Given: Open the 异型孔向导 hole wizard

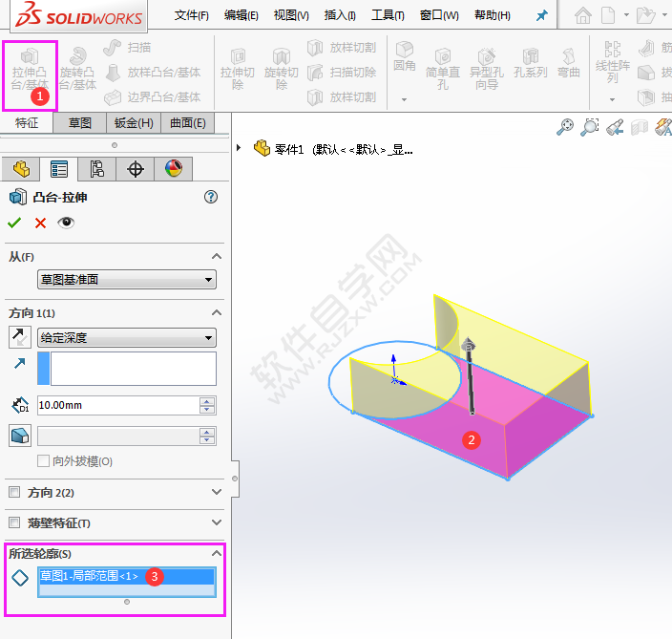Looking at the screenshot, I should (x=487, y=70).
